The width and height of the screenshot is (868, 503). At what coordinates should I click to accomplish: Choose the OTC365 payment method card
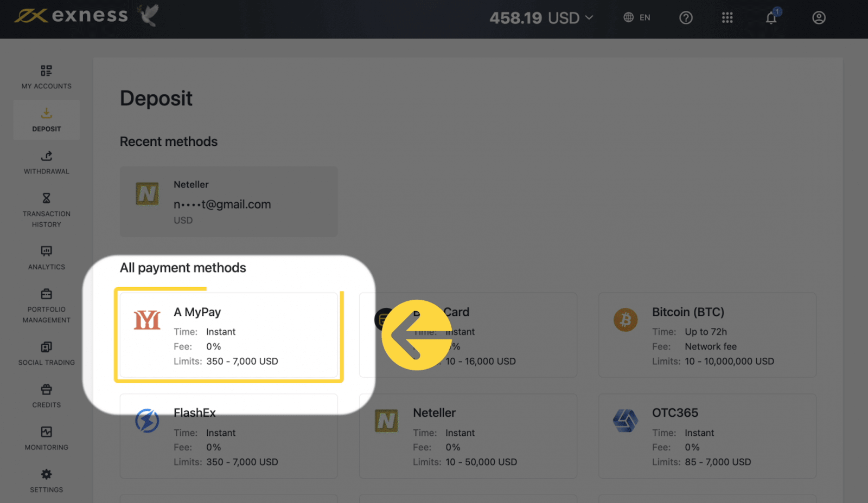click(x=707, y=436)
